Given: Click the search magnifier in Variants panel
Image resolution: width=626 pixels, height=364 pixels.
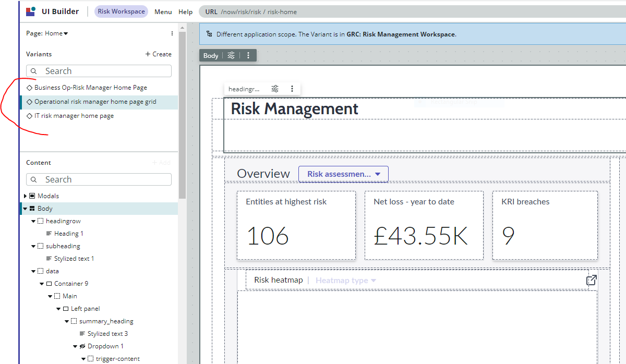Looking at the screenshot, I should click(x=33, y=70).
